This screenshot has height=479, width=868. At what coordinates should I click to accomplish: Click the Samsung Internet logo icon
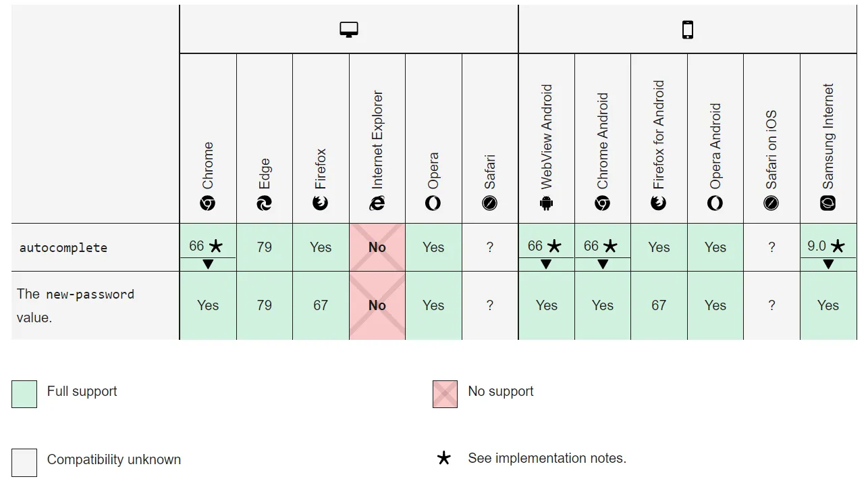828,203
